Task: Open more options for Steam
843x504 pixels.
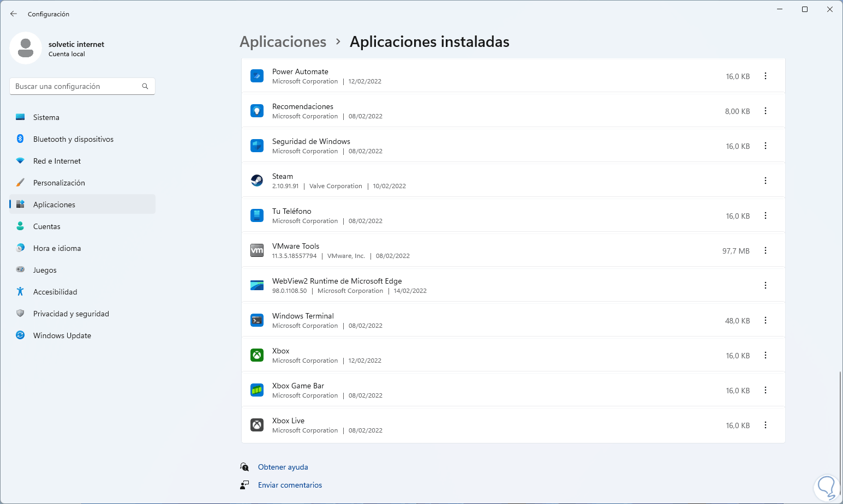Action: [x=766, y=181]
